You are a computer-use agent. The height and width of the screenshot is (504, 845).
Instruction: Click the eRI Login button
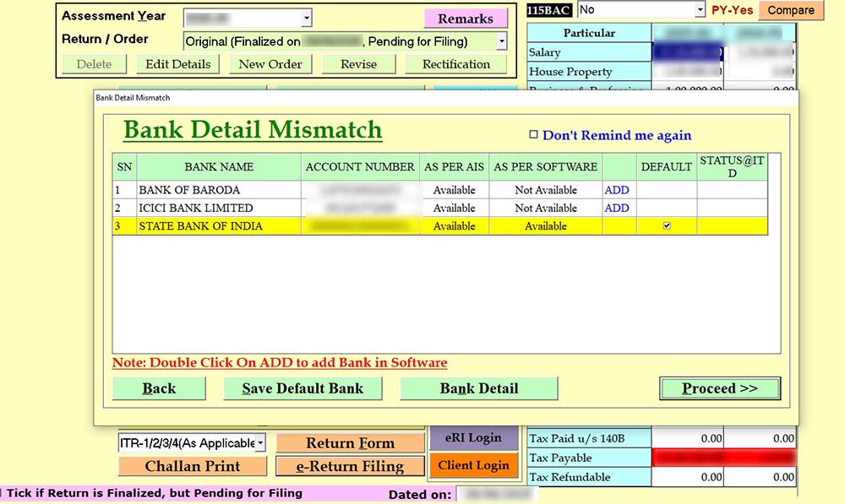click(473, 438)
